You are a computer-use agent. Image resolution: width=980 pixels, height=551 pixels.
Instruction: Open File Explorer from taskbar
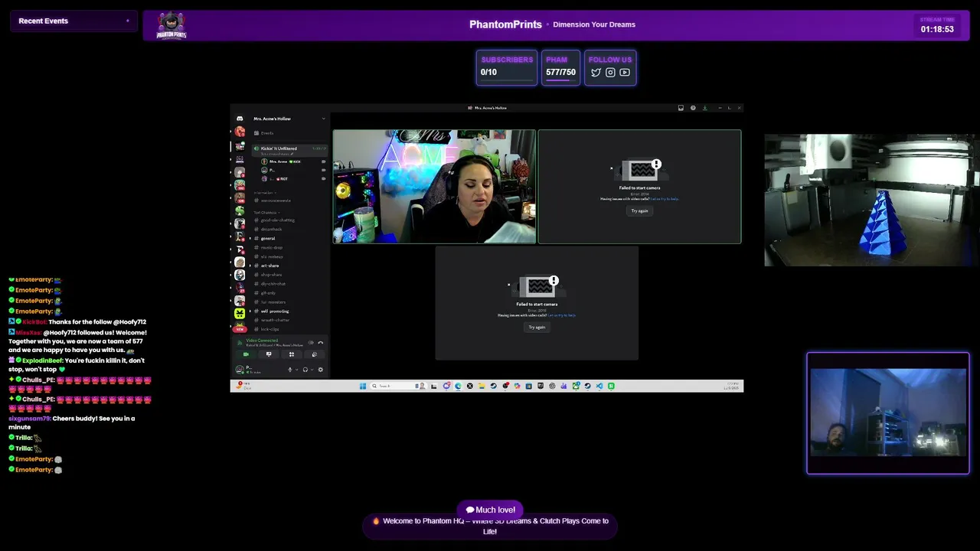tap(482, 386)
